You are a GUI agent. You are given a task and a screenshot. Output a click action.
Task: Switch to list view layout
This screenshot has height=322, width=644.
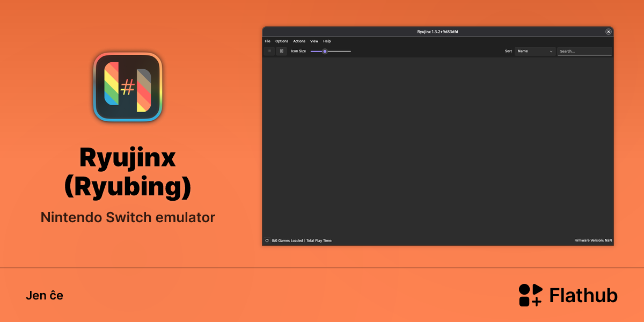(269, 51)
